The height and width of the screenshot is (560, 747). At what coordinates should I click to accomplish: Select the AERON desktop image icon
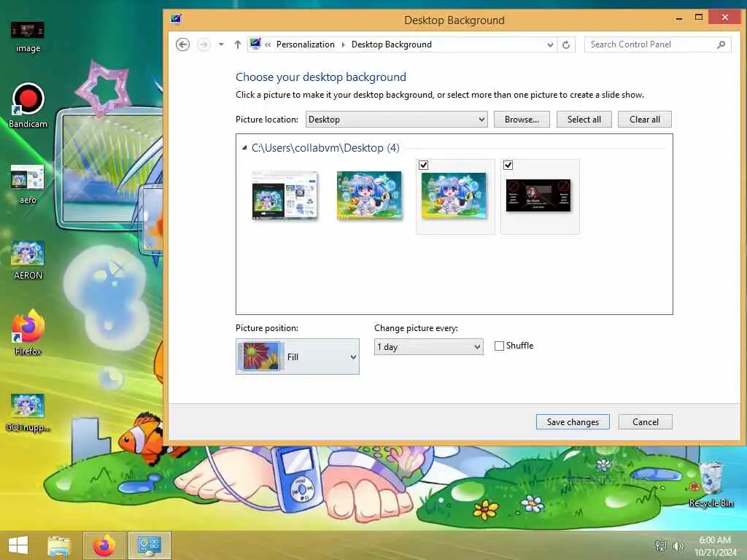(x=28, y=260)
